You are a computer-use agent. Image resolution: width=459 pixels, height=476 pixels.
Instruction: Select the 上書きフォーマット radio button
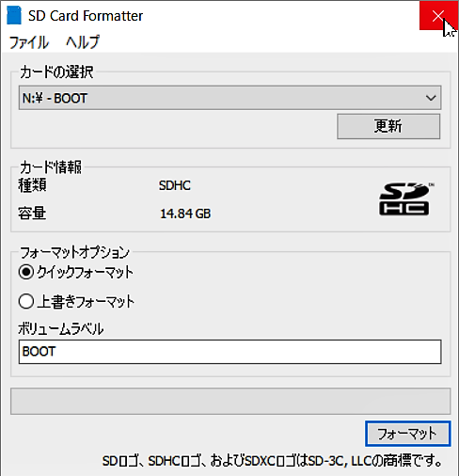[26, 302]
